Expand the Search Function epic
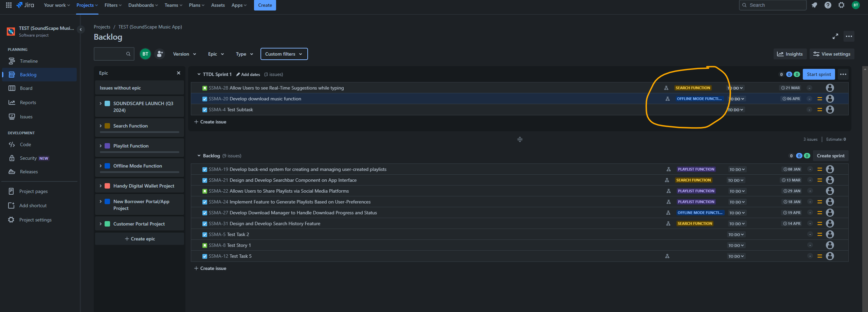 101,126
